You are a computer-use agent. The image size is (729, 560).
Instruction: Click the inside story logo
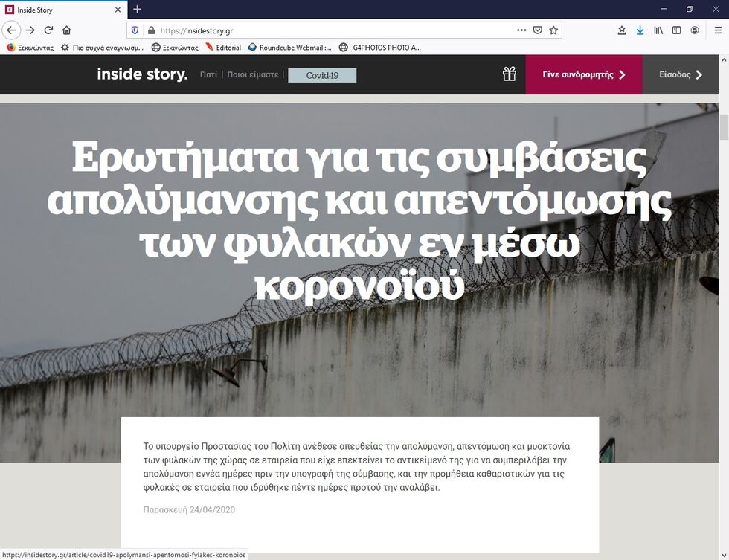pos(142,74)
